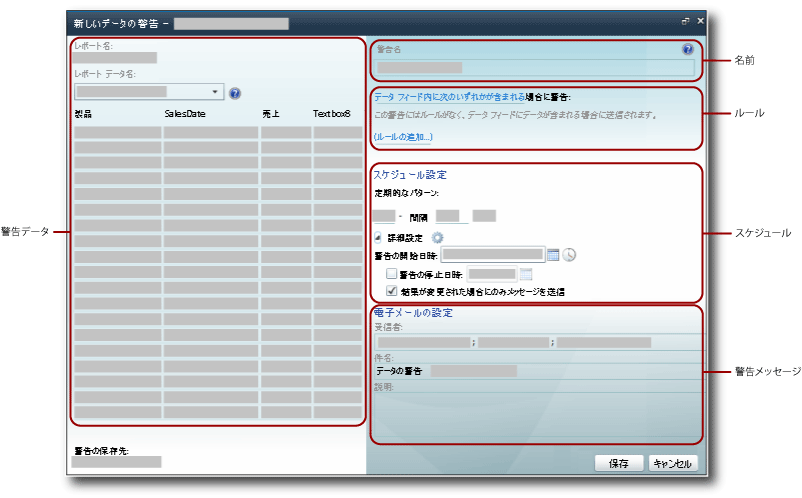This screenshot has width=802, height=498.
Task: Click the maximize icon in the dialog title bar
Action: pyautogui.click(x=685, y=21)
